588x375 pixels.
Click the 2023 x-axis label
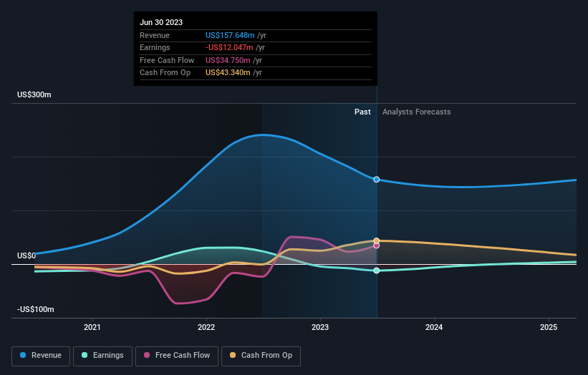click(x=320, y=328)
